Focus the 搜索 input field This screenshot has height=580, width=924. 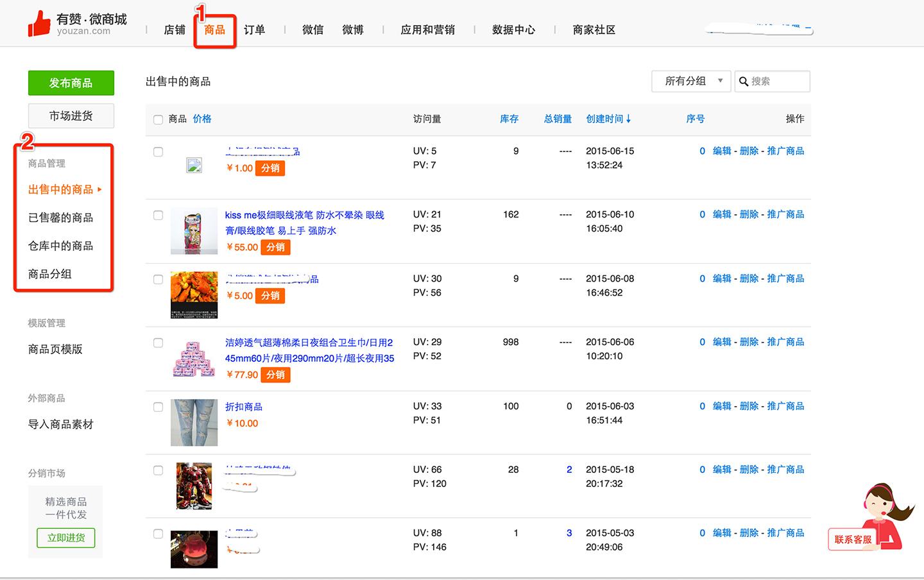[778, 81]
